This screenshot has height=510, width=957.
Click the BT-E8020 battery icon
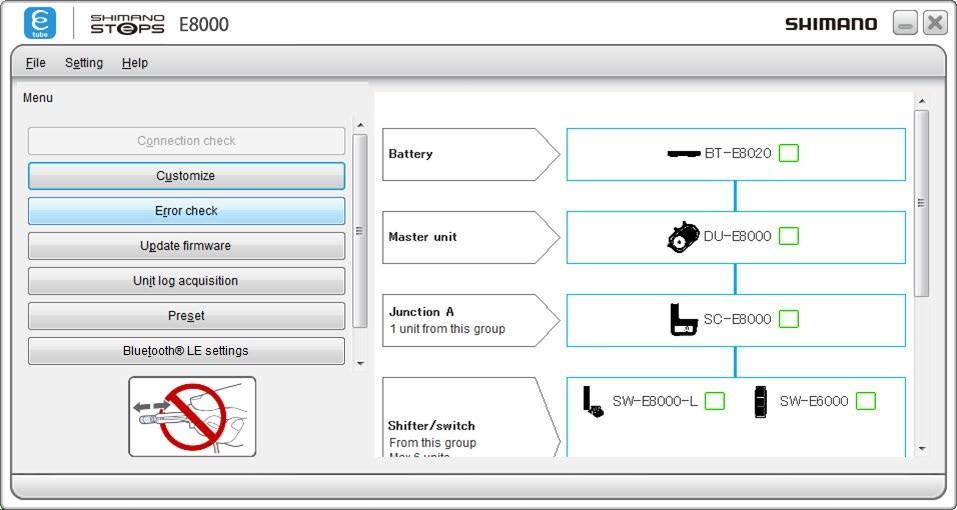click(x=684, y=154)
